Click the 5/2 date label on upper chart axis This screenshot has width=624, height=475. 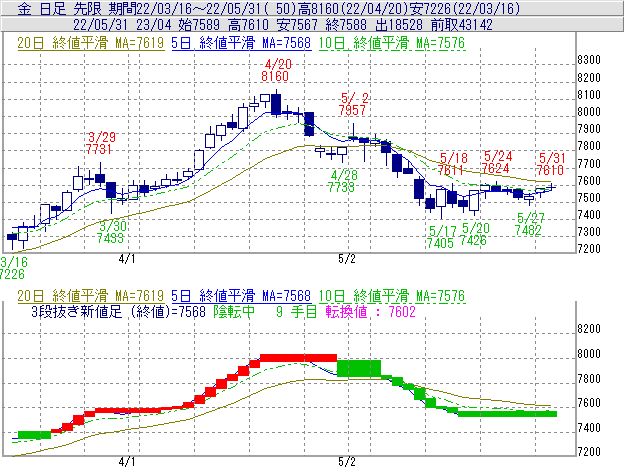tap(347, 259)
